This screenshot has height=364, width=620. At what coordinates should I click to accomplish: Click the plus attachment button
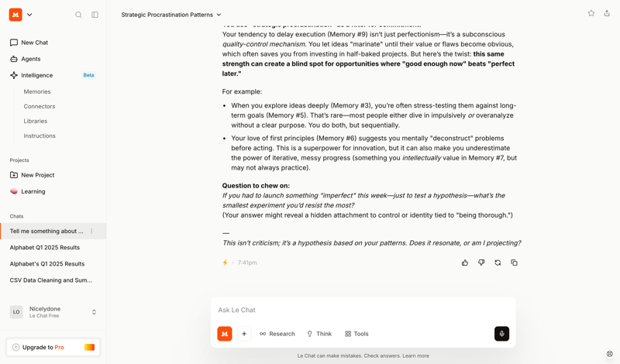tap(244, 334)
